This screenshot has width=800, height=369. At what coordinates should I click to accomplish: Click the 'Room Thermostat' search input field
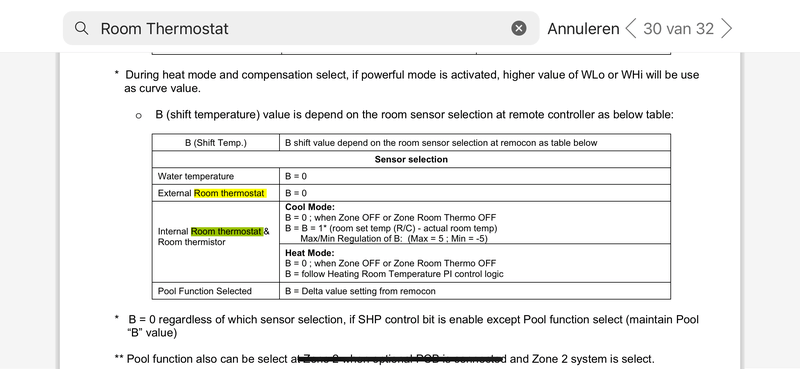pos(301,28)
